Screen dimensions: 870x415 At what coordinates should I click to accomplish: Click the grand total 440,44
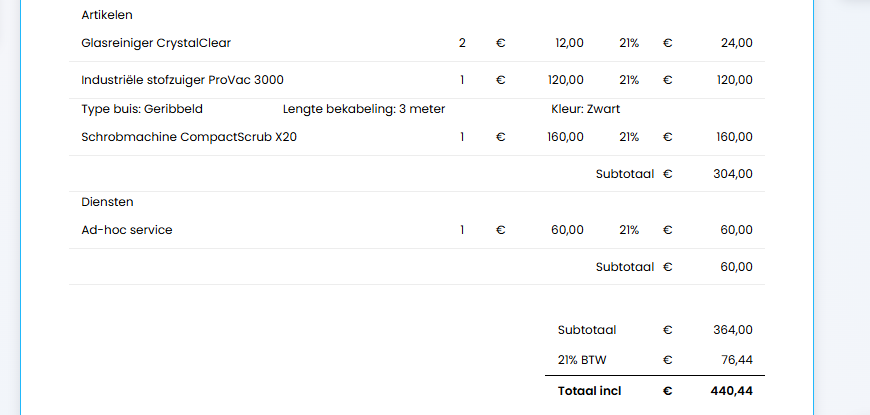[731, 390]
